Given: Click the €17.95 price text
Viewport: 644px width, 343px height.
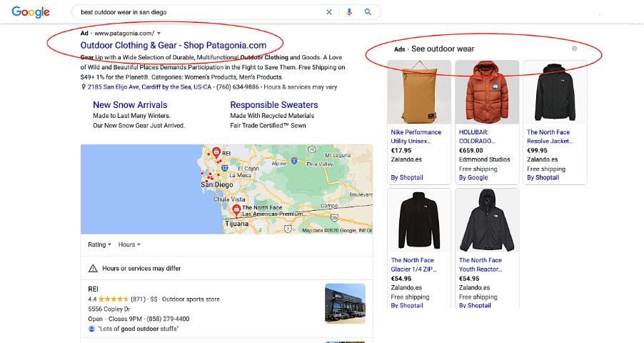Looking at the screenshot, I should coord(401,151).
